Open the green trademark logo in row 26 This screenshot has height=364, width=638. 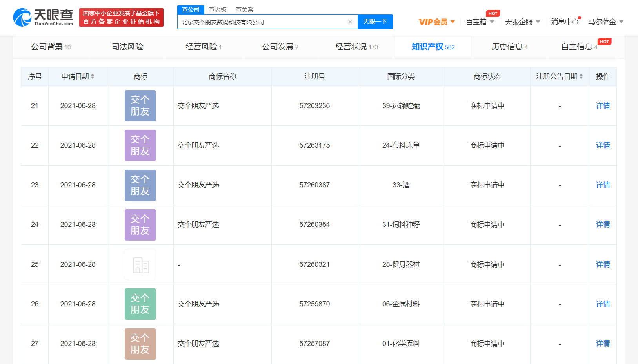tap(140, 304)
